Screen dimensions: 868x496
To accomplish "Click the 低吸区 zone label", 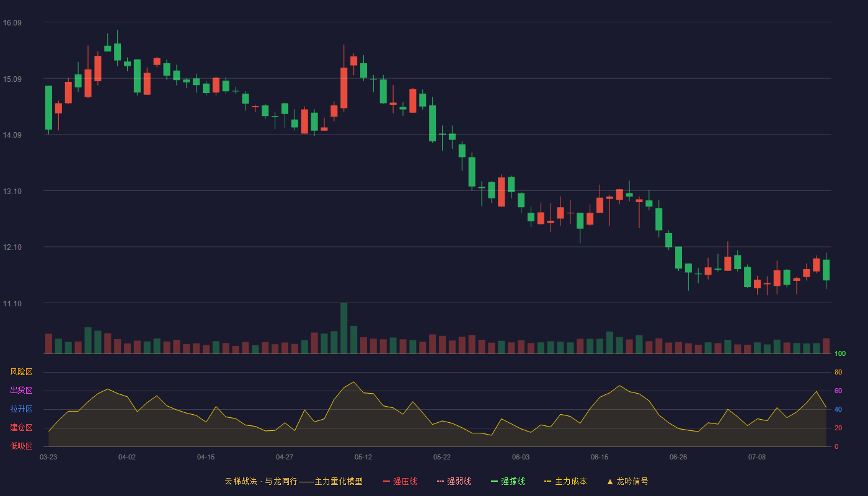I will pos(21,446).
